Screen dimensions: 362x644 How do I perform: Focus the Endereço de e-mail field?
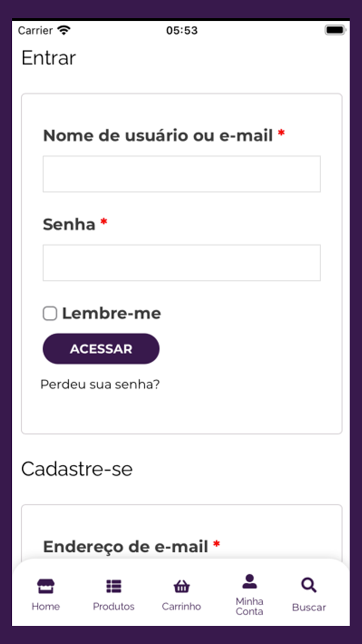[x=129, y=546]
